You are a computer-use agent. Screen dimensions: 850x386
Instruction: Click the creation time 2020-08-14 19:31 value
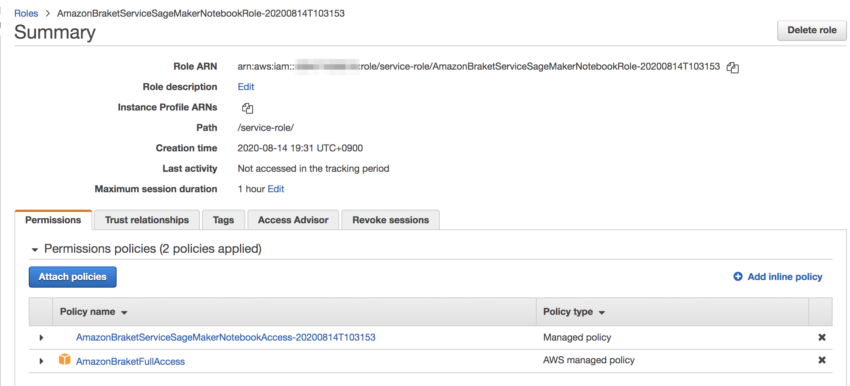coord(300,148)
